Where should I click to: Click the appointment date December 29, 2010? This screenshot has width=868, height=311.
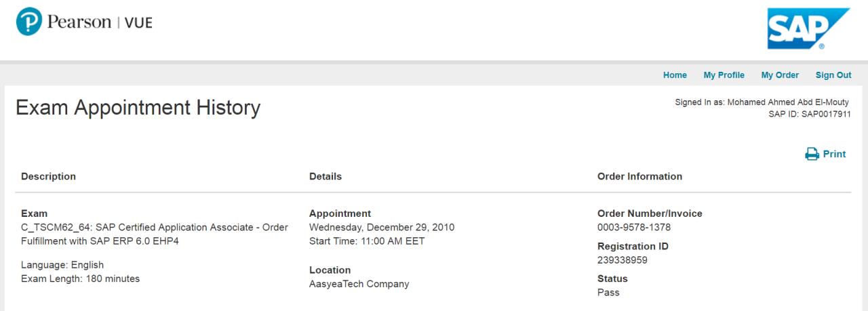pyautogui.click(x=382, y=227)
